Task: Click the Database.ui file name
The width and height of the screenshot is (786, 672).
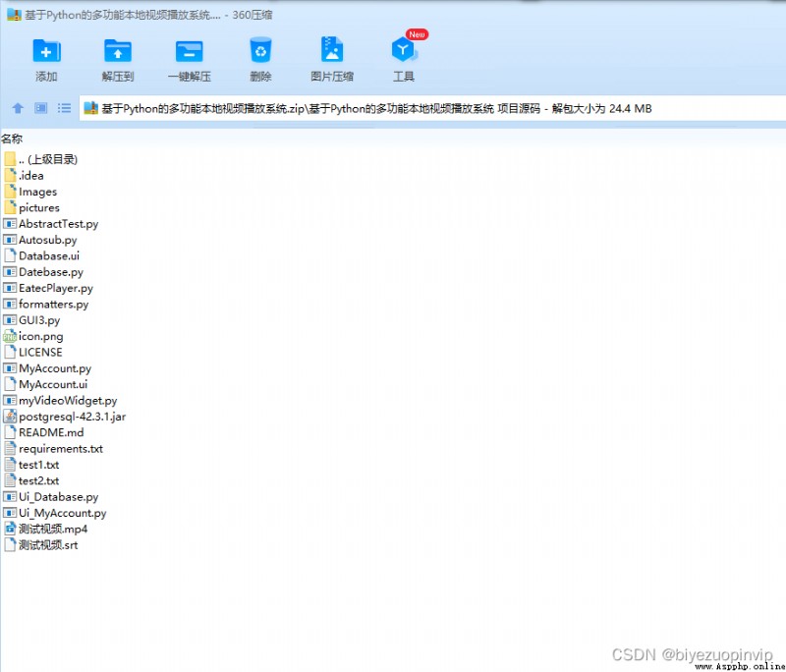Action: [49, 255]
